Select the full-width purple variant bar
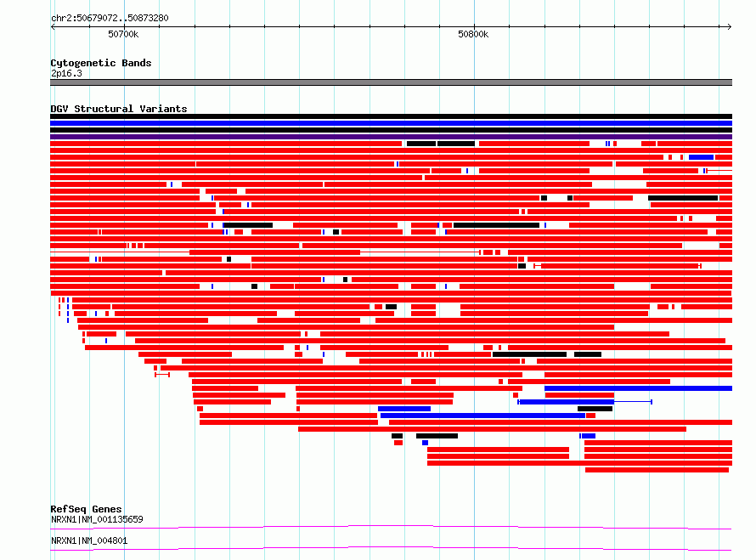 (x=391, y=137)
